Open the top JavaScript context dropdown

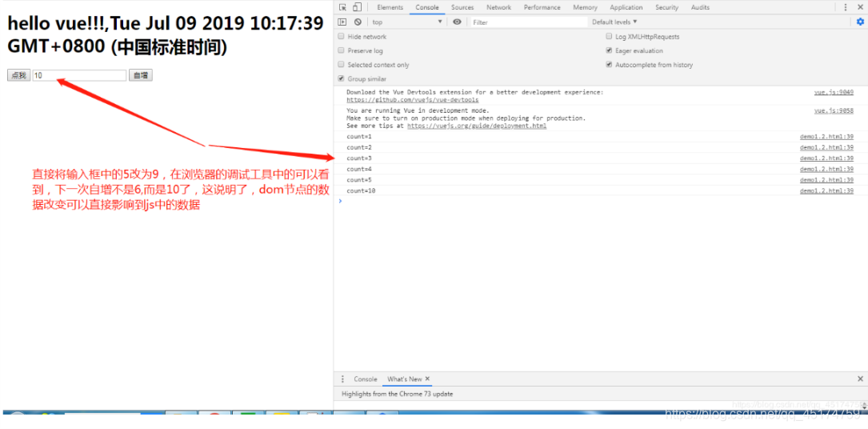407,22
